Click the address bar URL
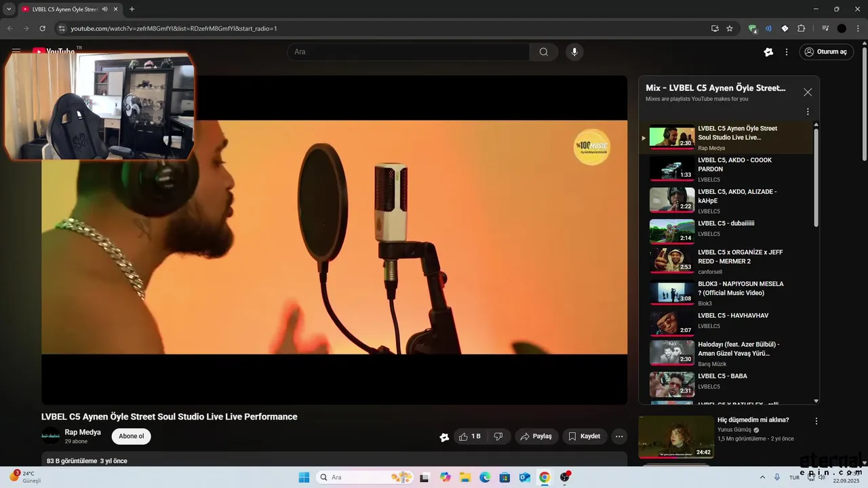The width and height of the screenshot is (868, 488). click(x=174, y=28)
